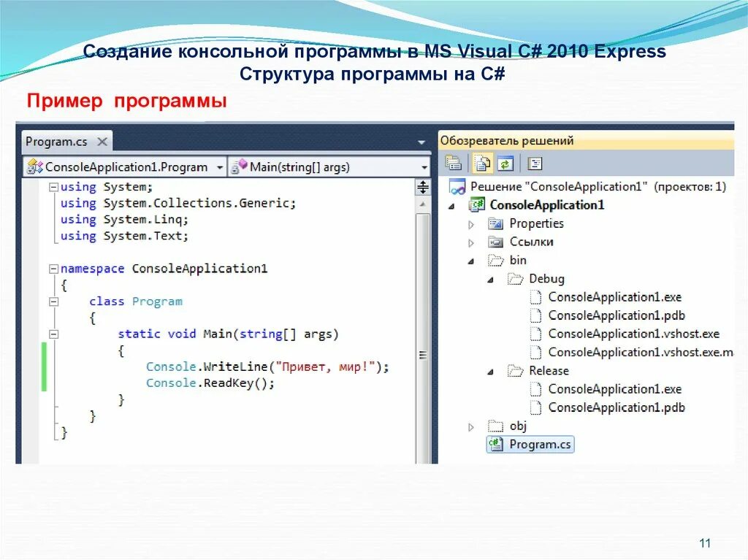Collapse the bin folder node
This screenshot has height=560, width=748.
click(x=471, y=261)
